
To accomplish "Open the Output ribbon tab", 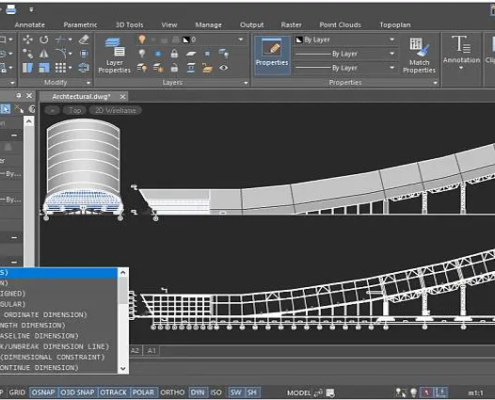I will point(252,25).
